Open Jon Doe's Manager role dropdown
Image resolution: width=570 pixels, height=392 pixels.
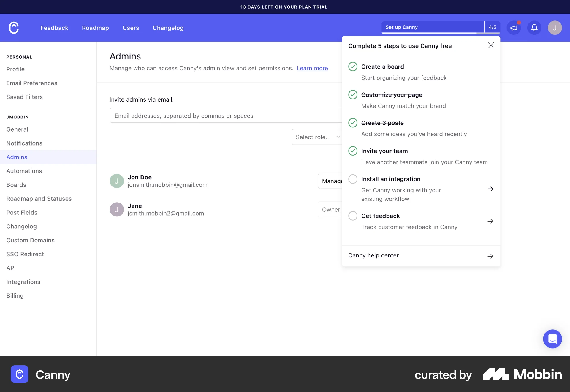point(331,181)
